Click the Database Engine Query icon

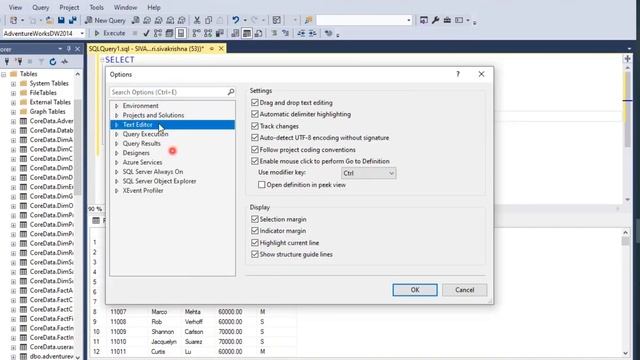coord(136,20)
